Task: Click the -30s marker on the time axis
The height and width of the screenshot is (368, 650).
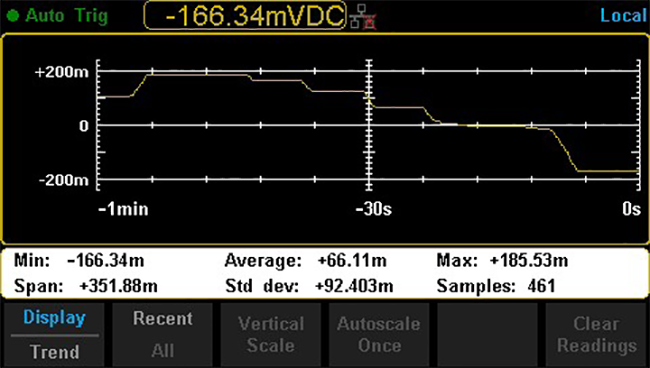Action: (374, 209)
